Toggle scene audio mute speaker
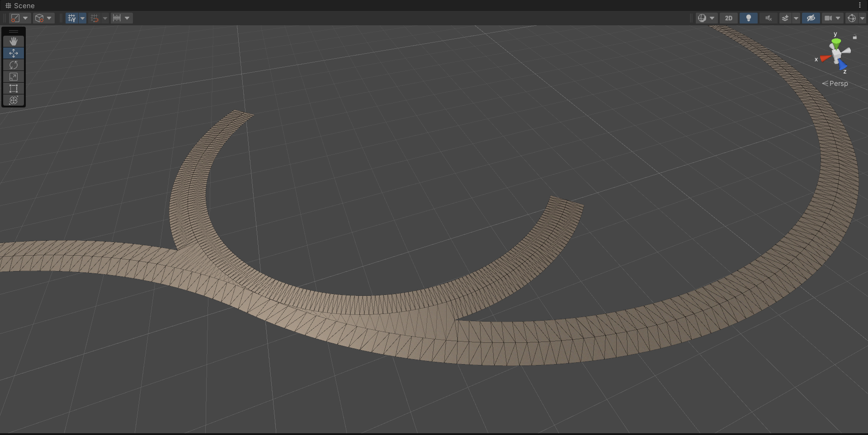Screen dimensions: 868x435 pos(769,18)
